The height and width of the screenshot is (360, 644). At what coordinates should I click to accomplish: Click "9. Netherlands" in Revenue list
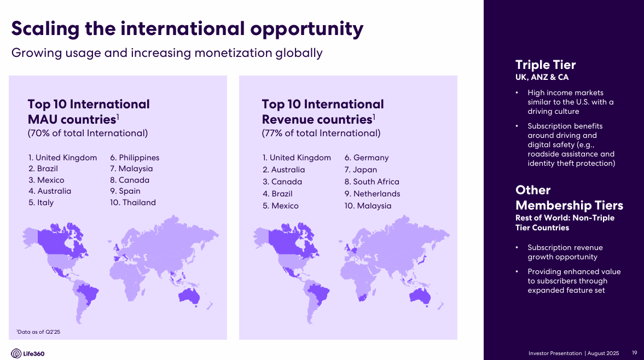tap(373, 194)
